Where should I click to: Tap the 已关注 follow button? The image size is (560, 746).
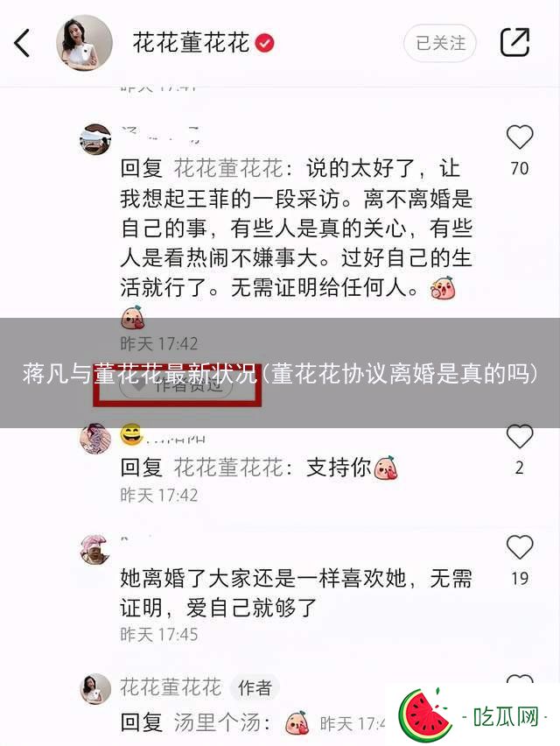[440, 43]
